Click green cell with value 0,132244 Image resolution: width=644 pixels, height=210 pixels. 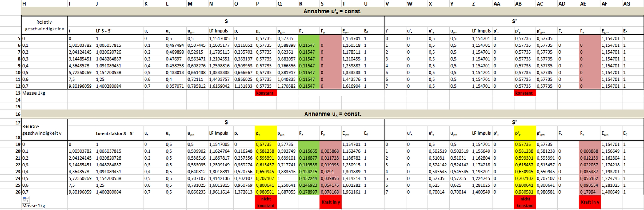click(309, 178)
